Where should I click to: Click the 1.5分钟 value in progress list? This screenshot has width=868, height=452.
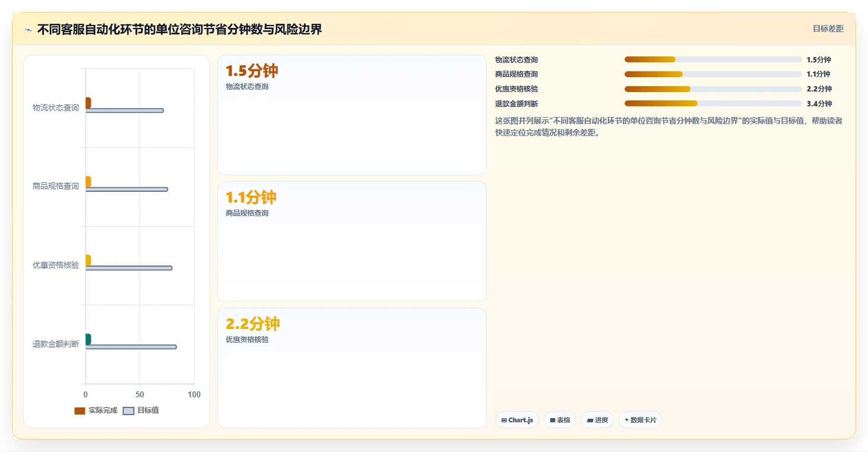click(819, 59)
